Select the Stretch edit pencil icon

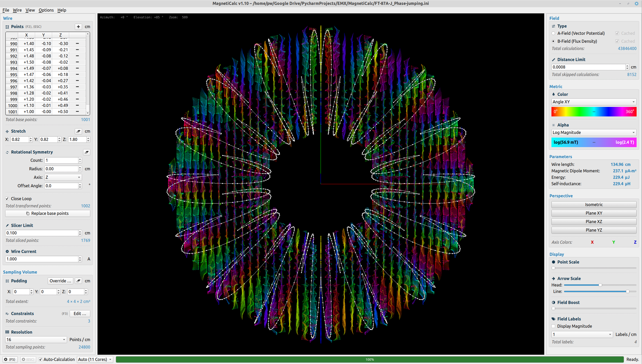click(x=78, y=131)
